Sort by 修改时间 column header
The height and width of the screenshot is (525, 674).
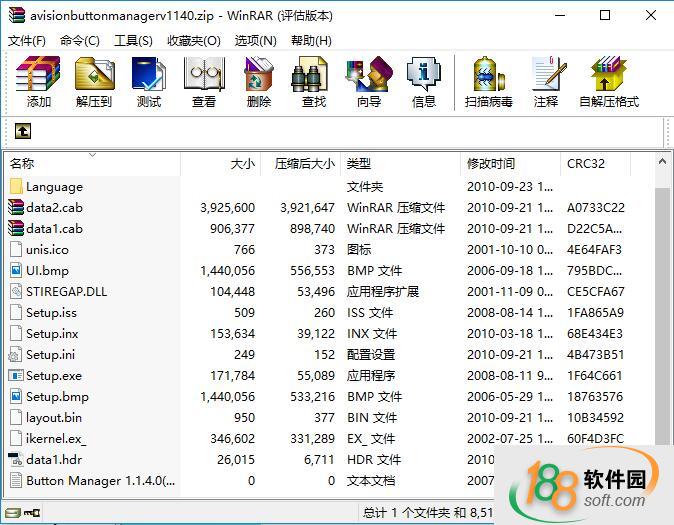pos(490,163)
